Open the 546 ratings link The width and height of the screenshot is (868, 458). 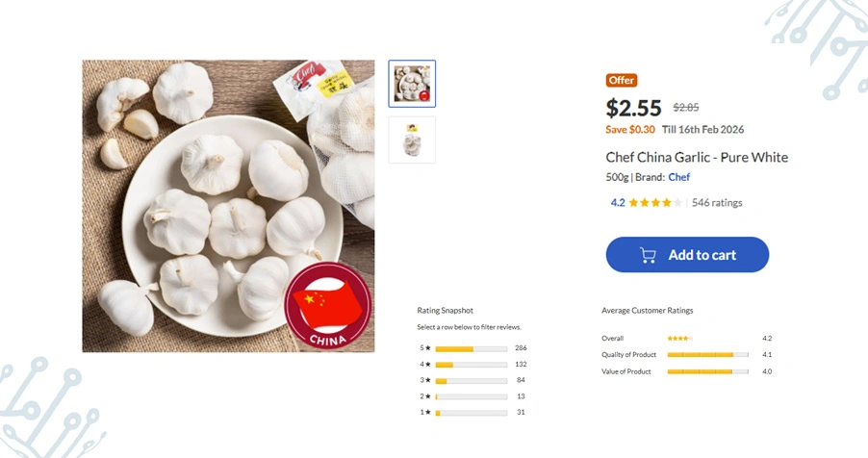tap(717, 203)
